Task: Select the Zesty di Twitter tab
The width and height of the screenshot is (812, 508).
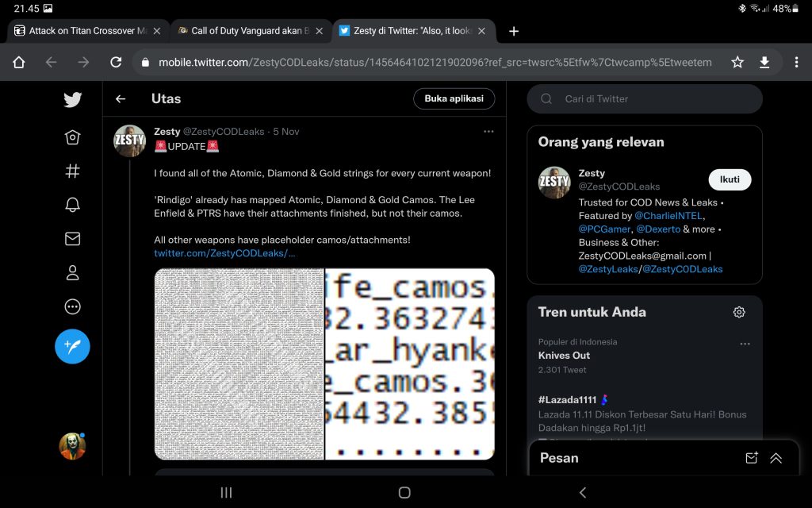Action: coord(413,31)
